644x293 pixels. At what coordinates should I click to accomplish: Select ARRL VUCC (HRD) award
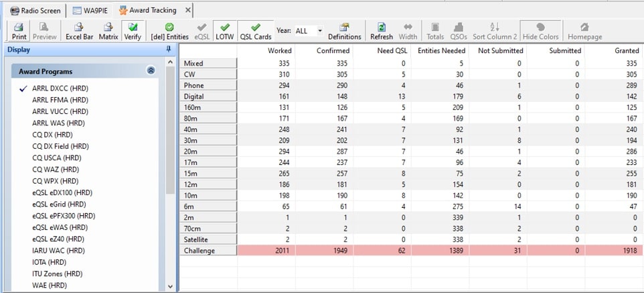pyautogui.click(x=60, y=111)
